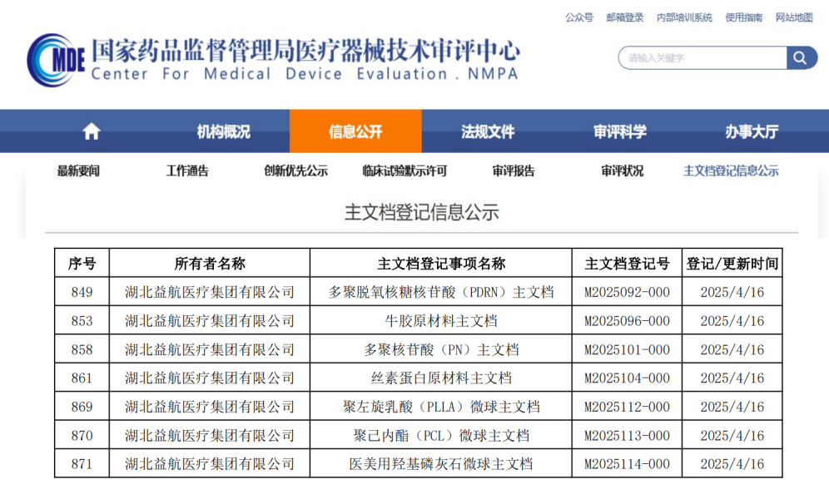The image size is (829, 504).
Task: Open the 信息公开 menu tab
Action: [355, 131]
